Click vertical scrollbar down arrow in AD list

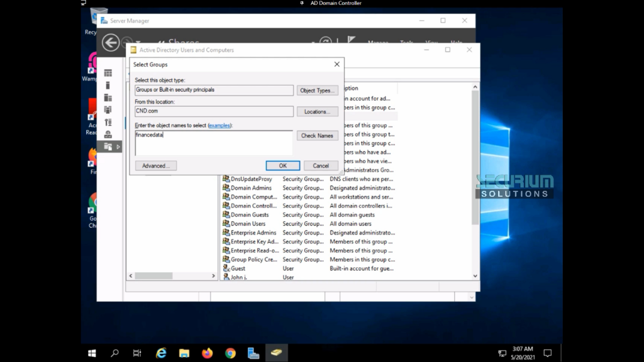tap(475, 277)
